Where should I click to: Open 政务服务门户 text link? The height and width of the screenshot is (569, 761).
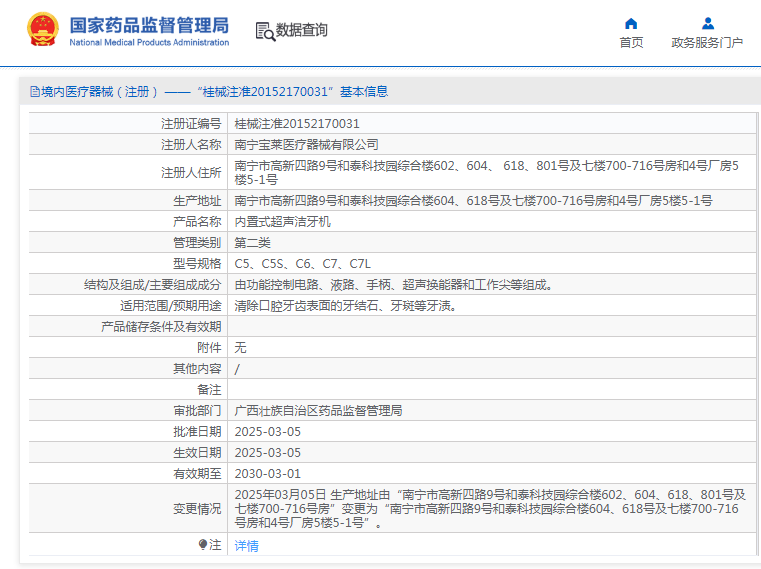click(x=707, y=43)
